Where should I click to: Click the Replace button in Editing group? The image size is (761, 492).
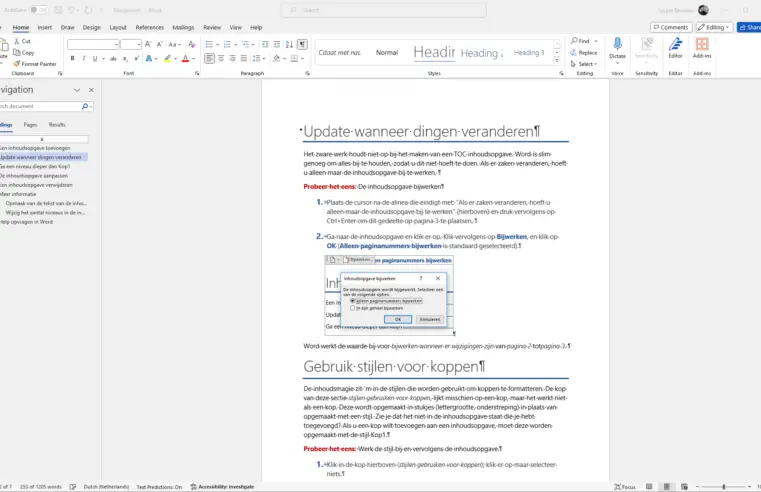coord(584,52)
